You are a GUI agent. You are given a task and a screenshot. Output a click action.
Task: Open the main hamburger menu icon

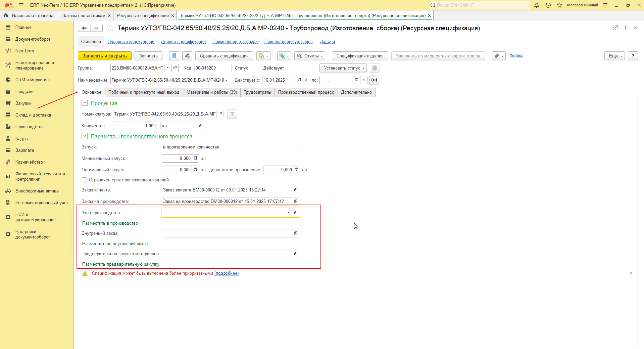(21, 5)
